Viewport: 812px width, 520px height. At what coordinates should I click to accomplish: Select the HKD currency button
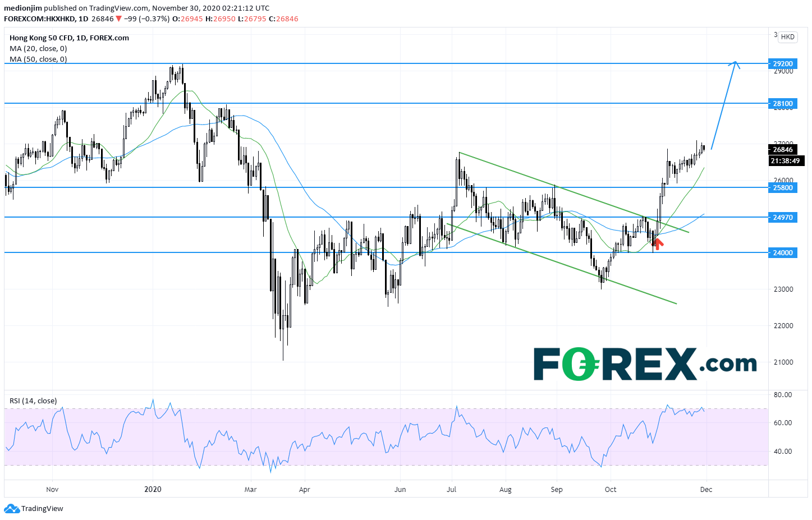tap(787, 37)
